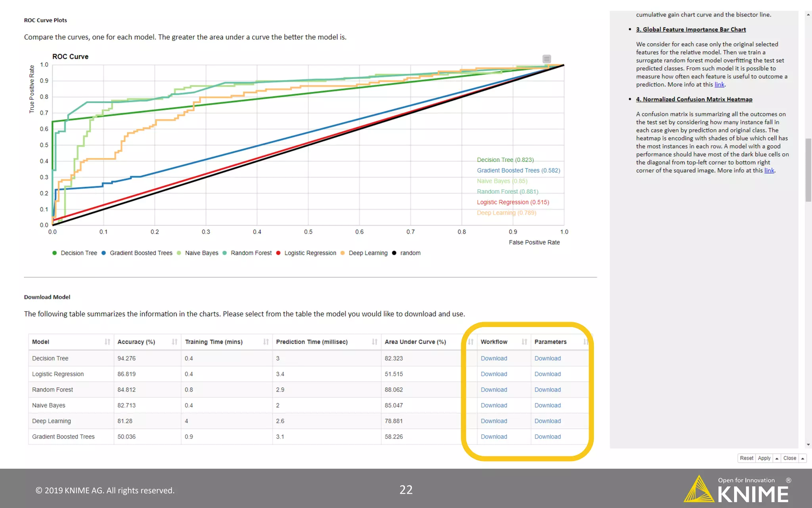
Task: Sort by Training Time column icon
Action: [x=266, y=342]
